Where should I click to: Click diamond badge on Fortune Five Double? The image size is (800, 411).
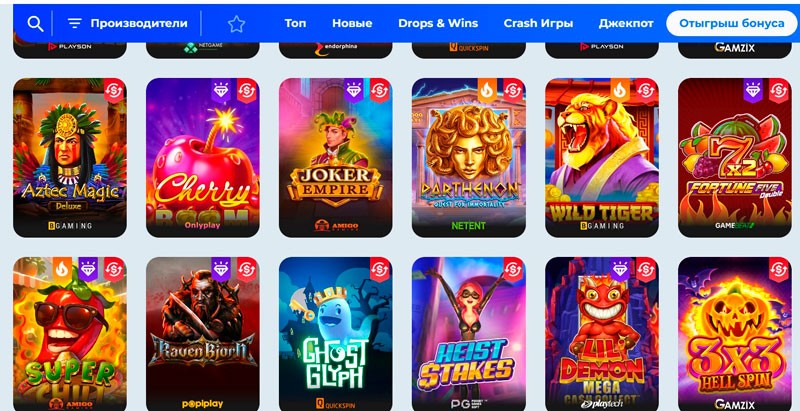753,91
